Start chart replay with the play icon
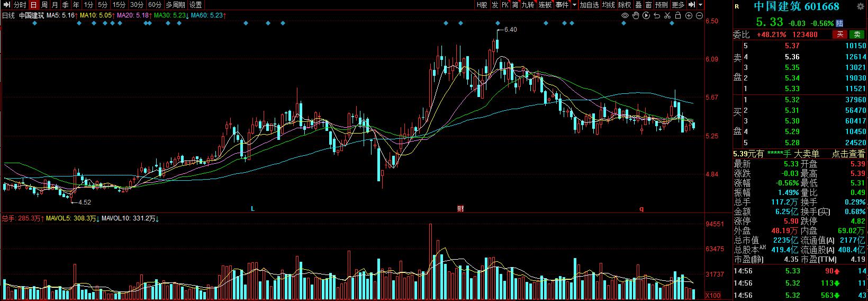The height and width of the screenshot is (301, 868). tap(646, 16)
